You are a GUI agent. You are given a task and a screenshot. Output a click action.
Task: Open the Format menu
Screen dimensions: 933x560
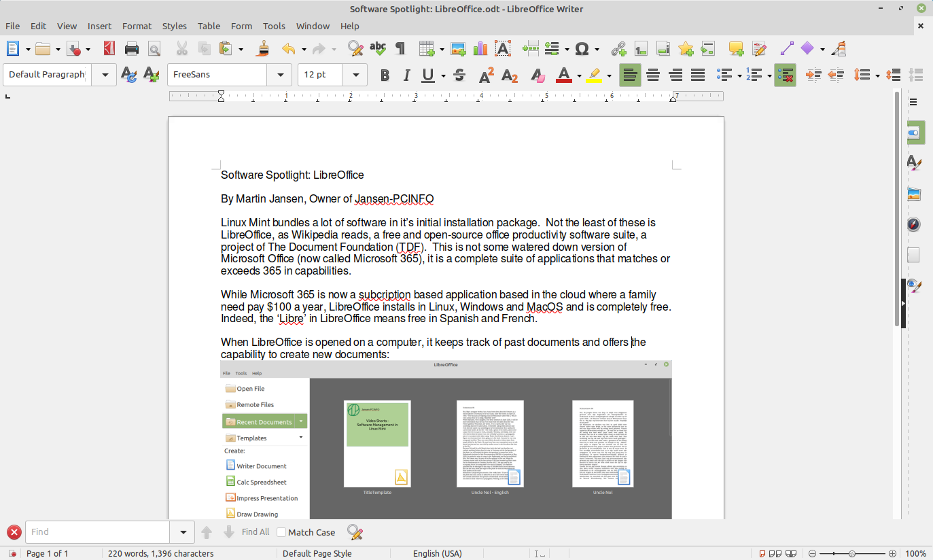point(137,26)
